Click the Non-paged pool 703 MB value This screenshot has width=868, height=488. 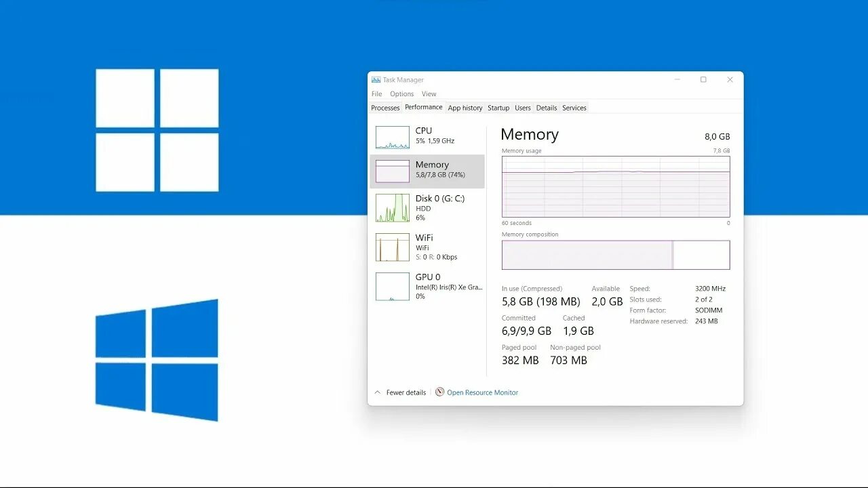point(569,361)
